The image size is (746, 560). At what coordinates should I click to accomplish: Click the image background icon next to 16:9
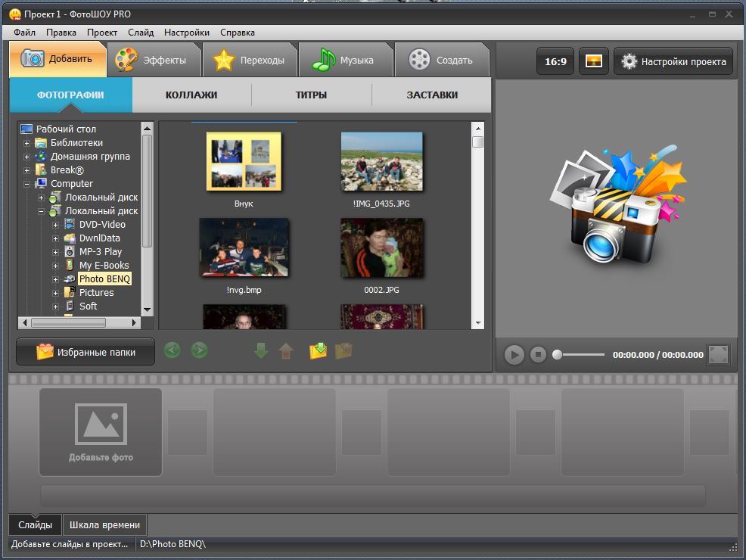[x=594, y=61]
